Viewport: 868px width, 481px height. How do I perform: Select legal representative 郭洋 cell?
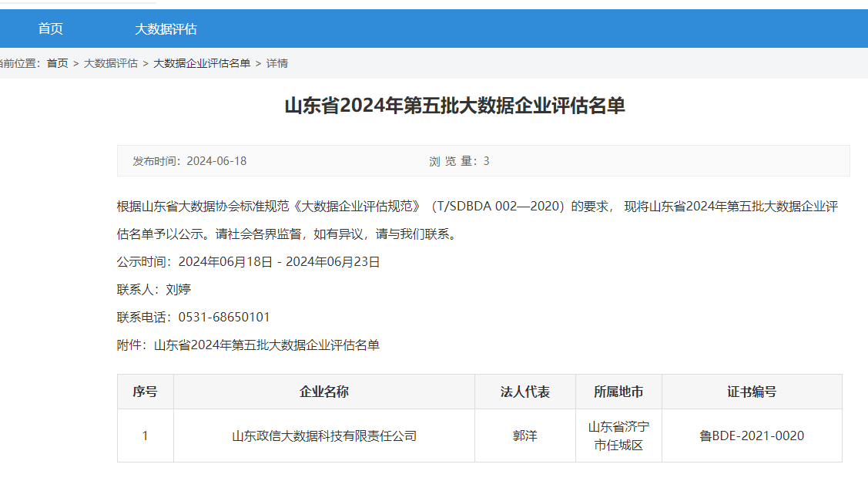524,436
